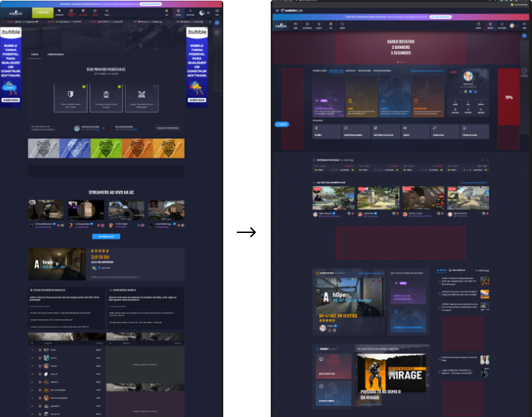Click the 70% progress indicator
Image resolution: width=532 pixels, height=417 pixels.
pos(509,98)
